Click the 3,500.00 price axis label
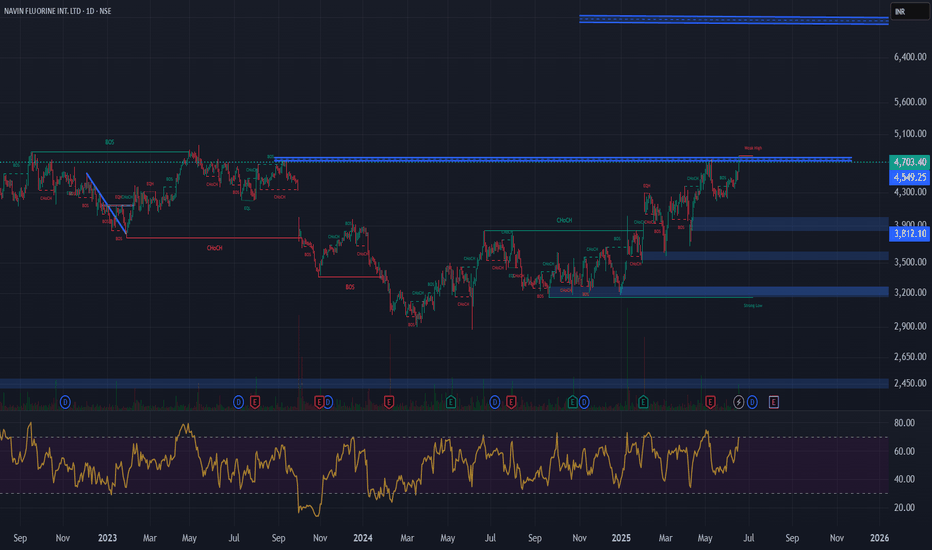 pyautogui.click(x=910, y=262)
